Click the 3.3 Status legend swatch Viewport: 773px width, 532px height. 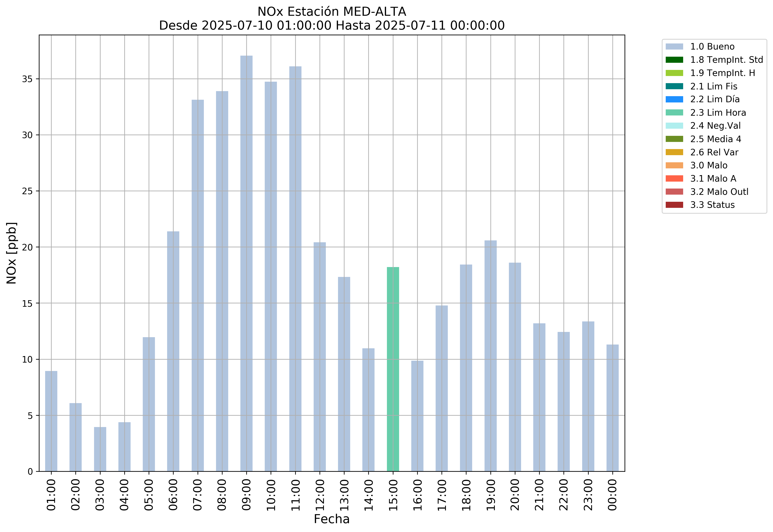click(x=674, y=205)
